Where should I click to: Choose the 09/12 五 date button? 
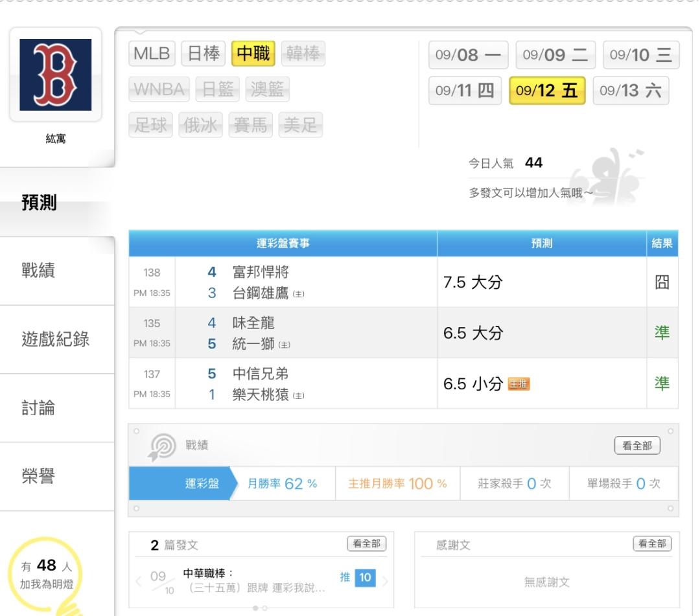[547, 91]
